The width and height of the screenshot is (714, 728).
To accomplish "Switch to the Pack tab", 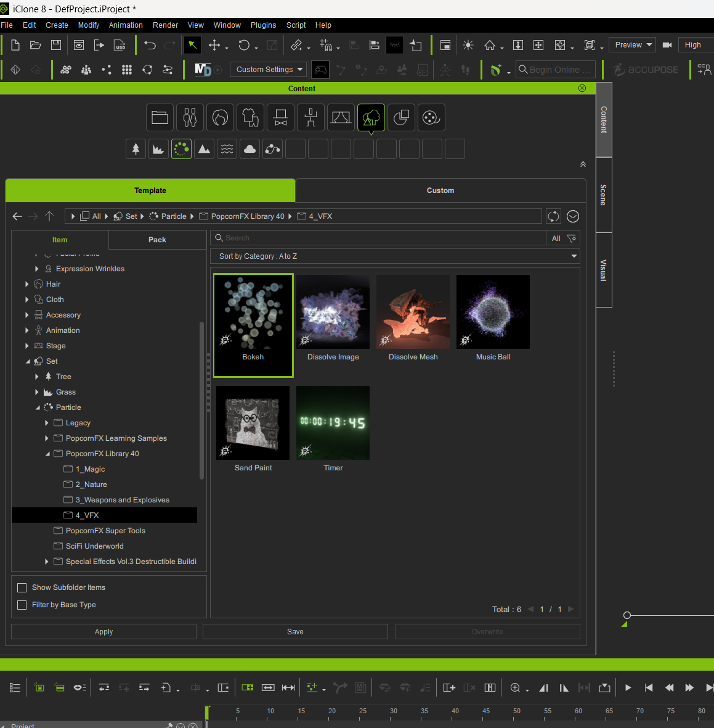I will tap(157, 240).
